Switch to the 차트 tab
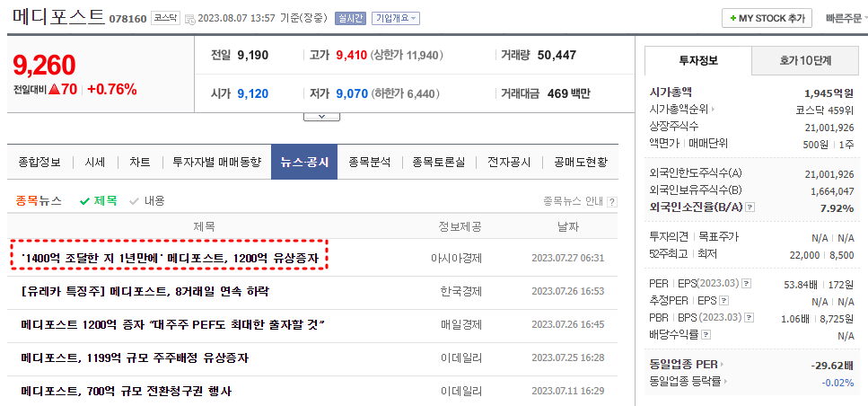This screenshot has width=868, height=406. (x=139, y=163)
